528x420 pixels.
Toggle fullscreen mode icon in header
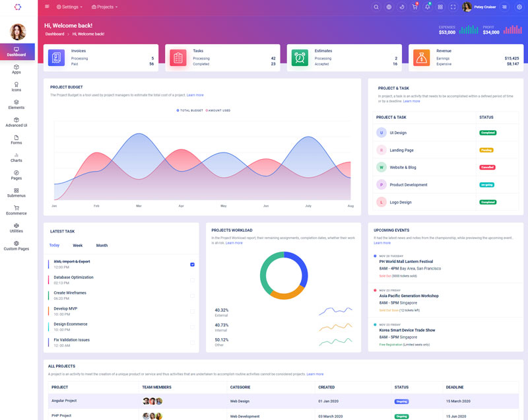coord(453,7)
